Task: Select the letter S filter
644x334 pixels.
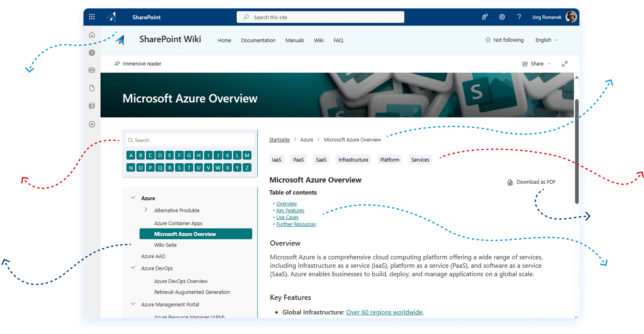Action: [x=179, y=168]
